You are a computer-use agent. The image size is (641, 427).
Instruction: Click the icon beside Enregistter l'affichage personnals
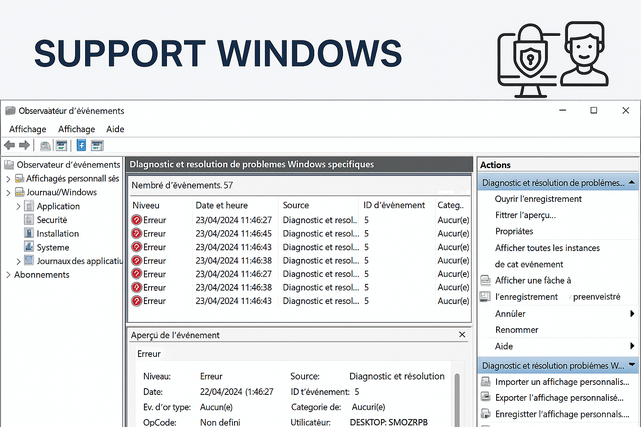(x=485, y=414)
